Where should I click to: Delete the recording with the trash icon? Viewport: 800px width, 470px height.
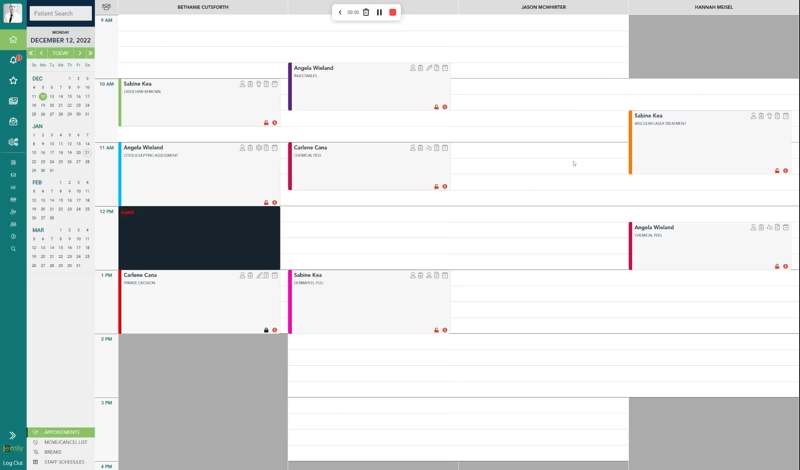tap(366, 12)
